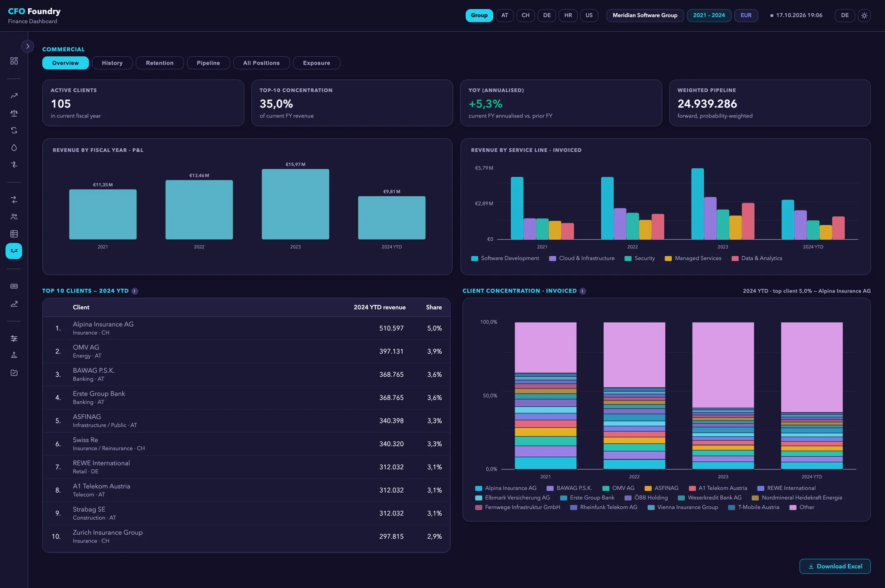Toggle Cloud & Infrastructure legend swatch
The height and width of the screenshot is (588, 885).
tap(552, 258)
